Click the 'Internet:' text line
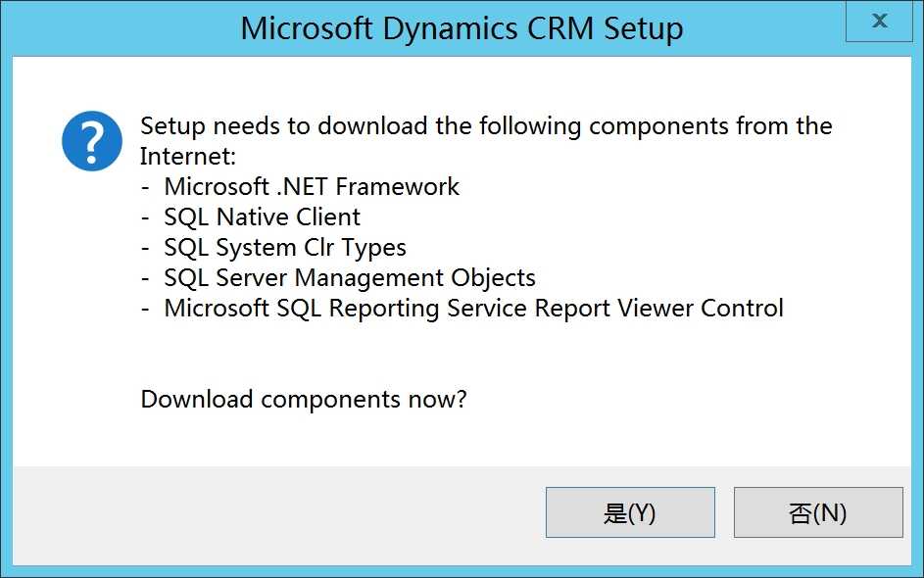 (188, 157)
